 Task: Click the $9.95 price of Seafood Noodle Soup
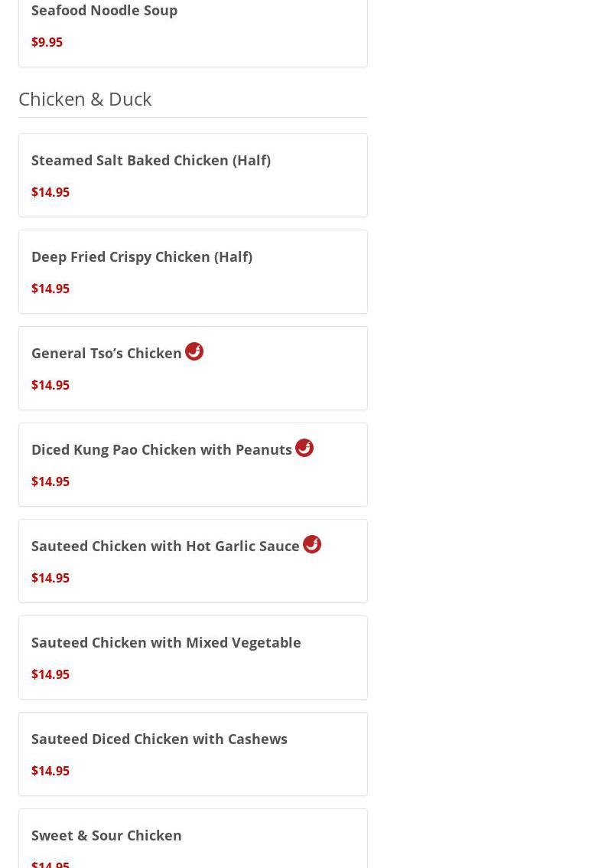[x=47, y=42]
